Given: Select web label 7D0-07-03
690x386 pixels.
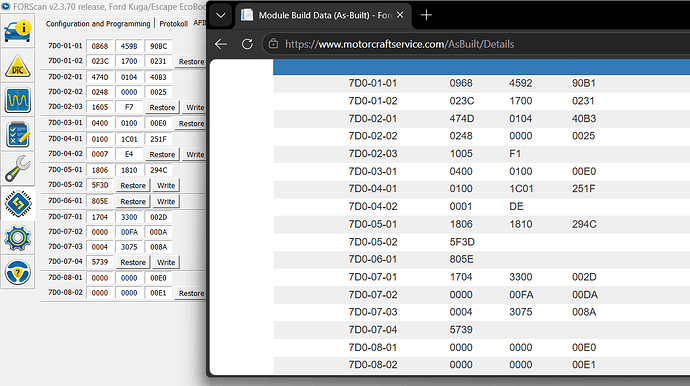Looking at the screenshot, I should tap(373, 312).
